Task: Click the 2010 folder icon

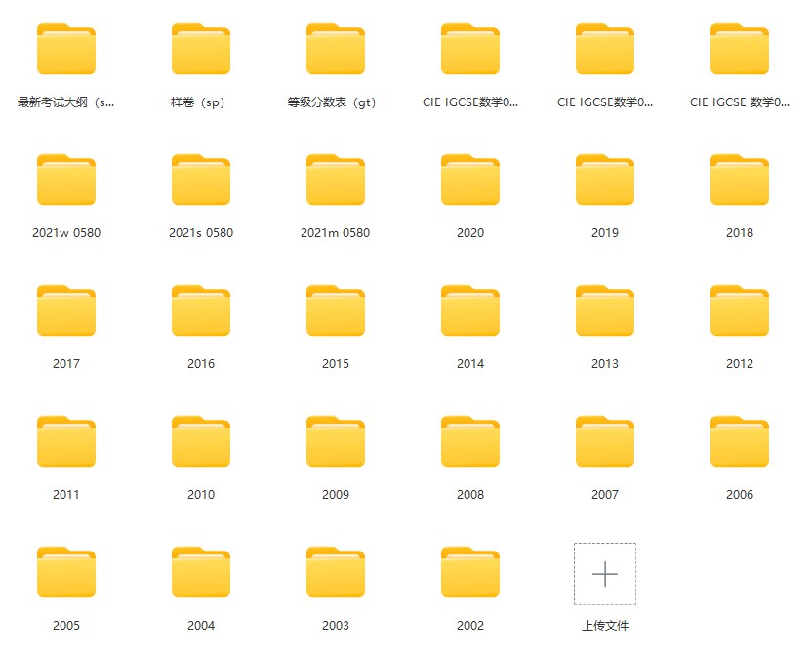Action: click(x=201, y=441)
